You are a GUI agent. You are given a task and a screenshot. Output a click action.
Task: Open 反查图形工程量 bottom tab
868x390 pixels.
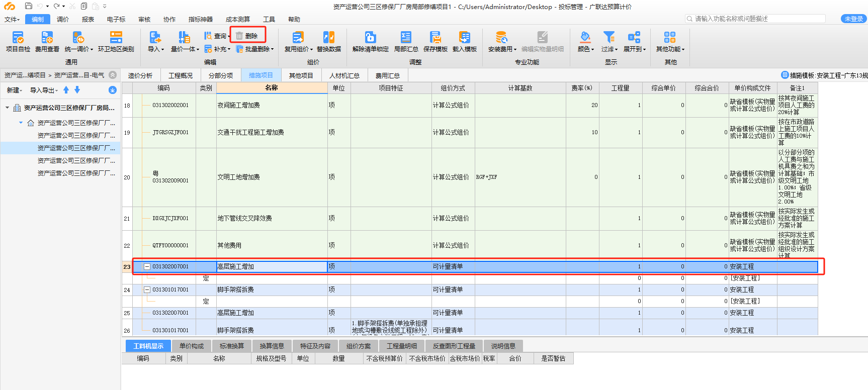454,346
